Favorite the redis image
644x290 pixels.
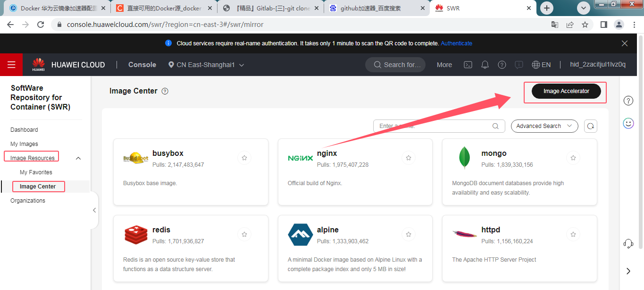tap(244, 234)
